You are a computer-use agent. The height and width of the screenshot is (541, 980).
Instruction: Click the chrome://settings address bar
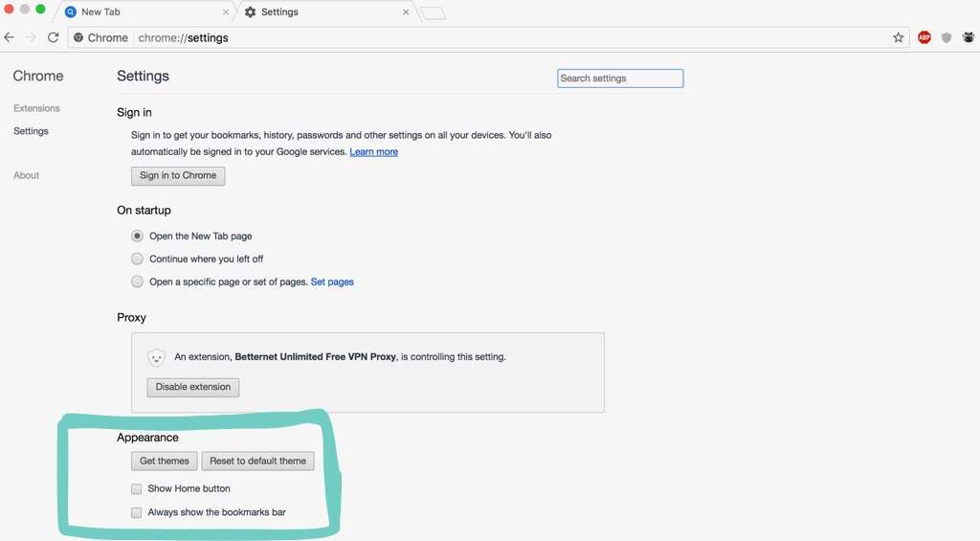(x=487, y=37)
